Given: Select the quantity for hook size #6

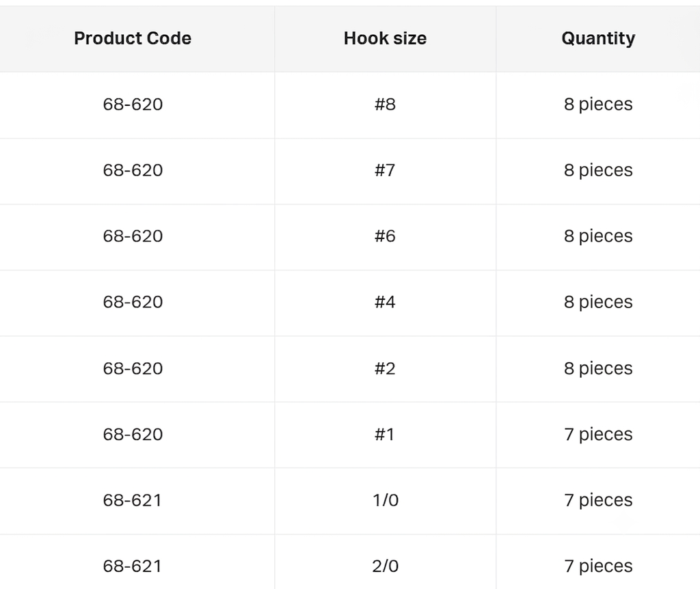Looking at the screenshot, I should point(598,237).
